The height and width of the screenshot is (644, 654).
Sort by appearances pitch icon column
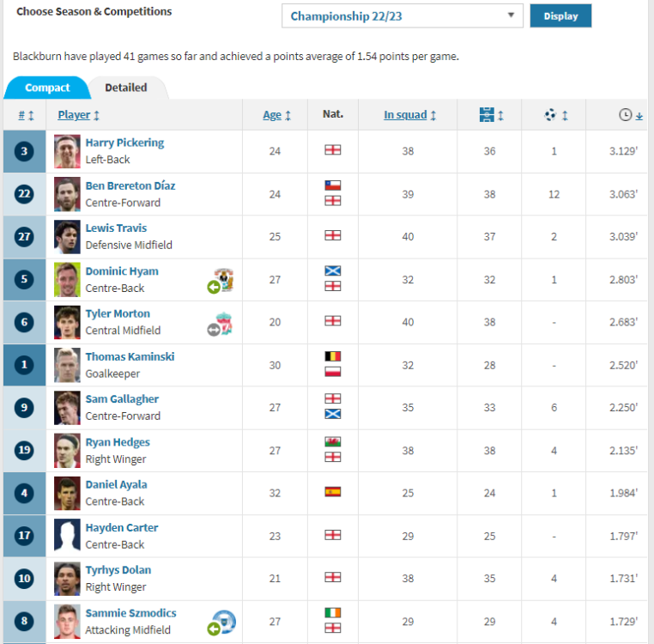click(x=491, y=115)
